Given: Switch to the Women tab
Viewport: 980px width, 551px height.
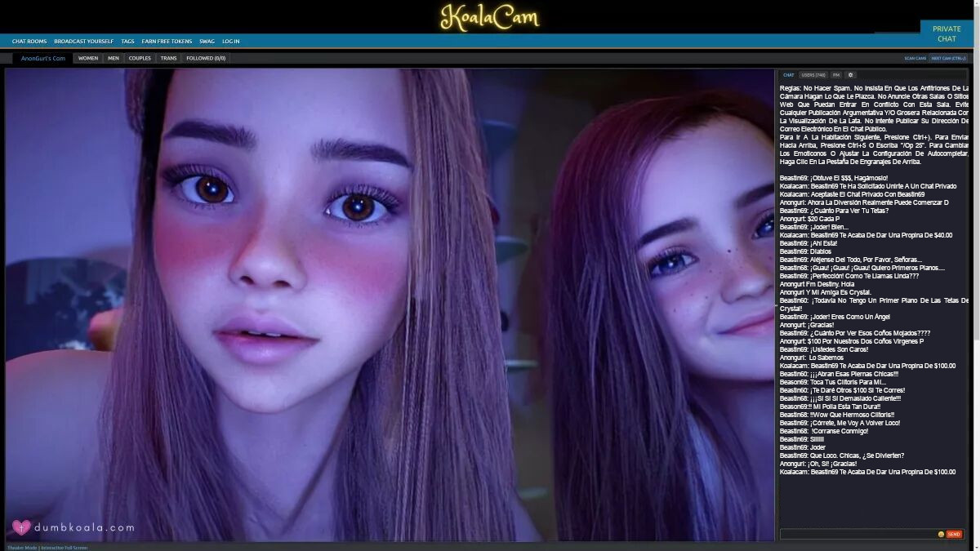Looking at the screenshot, I should (88, 58).
